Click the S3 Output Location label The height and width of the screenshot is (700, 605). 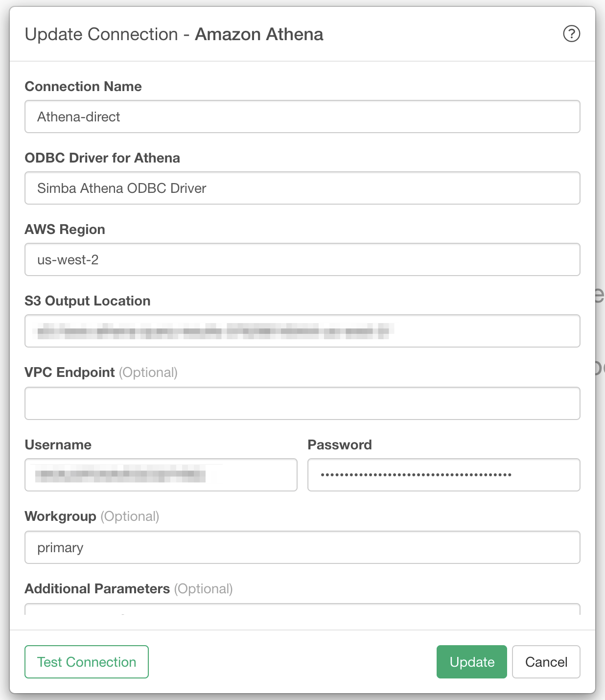88,301
